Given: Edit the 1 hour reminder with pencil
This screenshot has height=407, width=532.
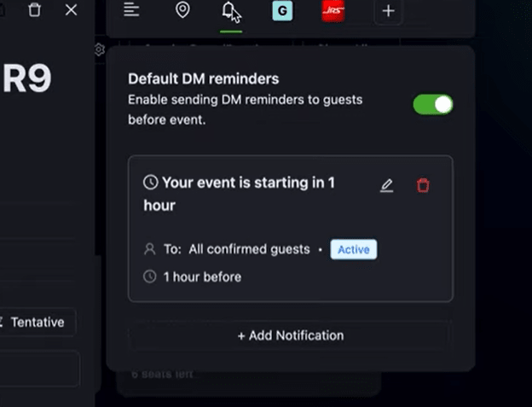Looking at the screenshot, I should coord(386,185).
